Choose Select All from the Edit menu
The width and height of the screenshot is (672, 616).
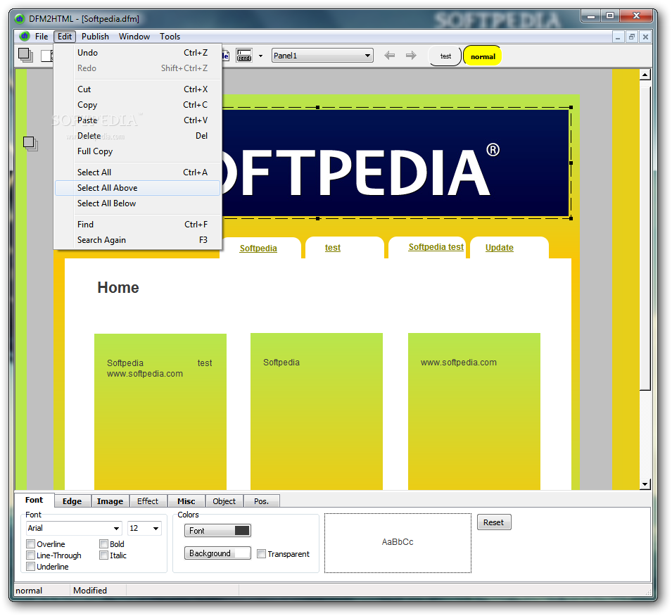[x=137, y=172]
